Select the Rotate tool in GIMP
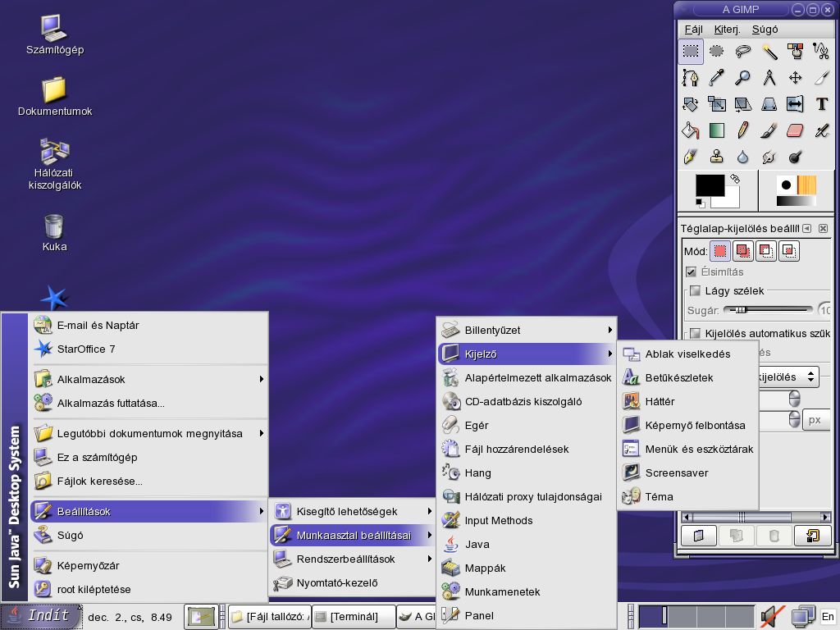The width and height of the screenshot is (840, 630). pos(691,104)
